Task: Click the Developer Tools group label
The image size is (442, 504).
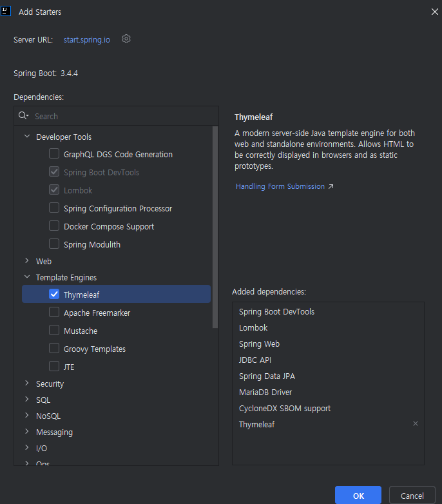Action: click(64, 137)
